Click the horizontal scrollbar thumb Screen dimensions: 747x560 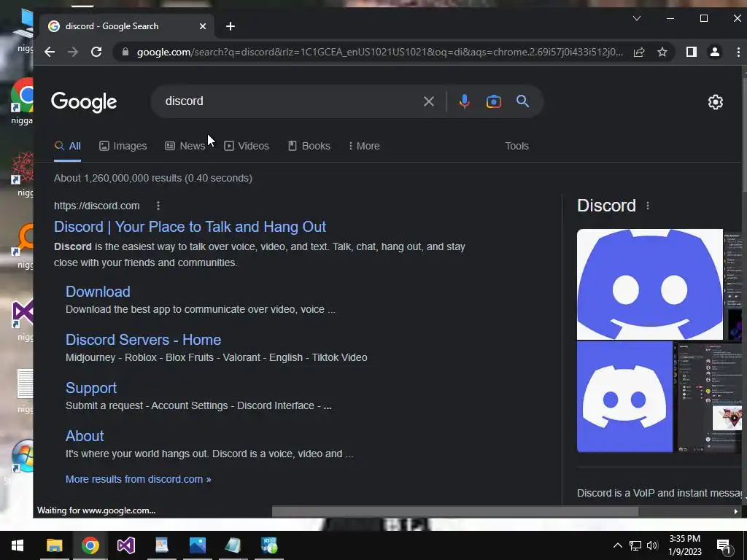[455, 511]
